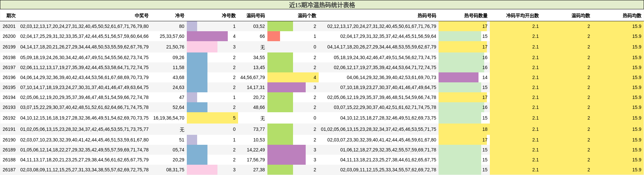Select period cell 26198

(9, 57)
